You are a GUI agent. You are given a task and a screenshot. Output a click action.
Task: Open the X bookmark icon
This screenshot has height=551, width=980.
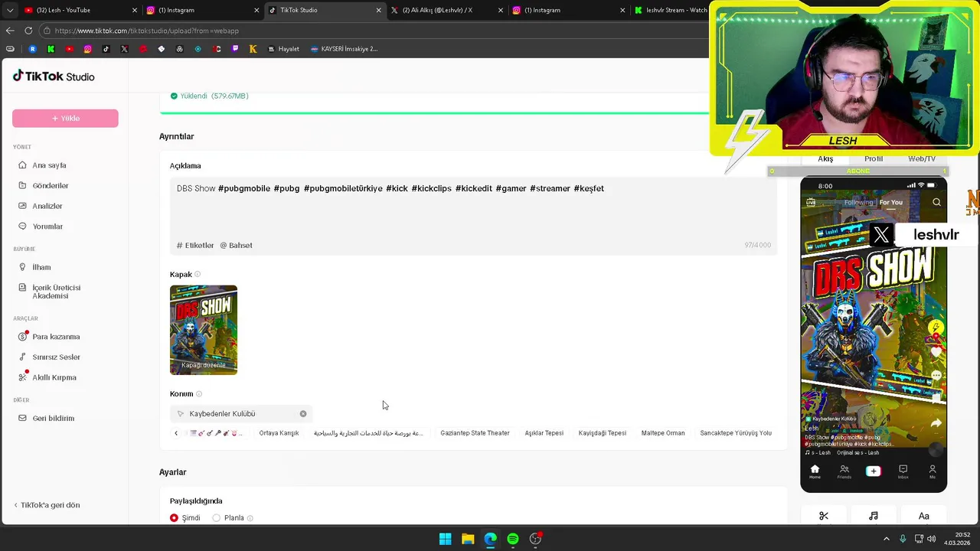(125, 49)
